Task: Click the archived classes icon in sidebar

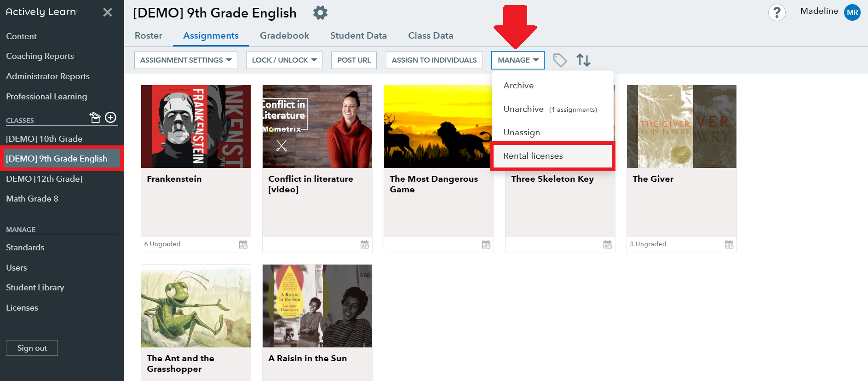Action: [x=95, y=117]
